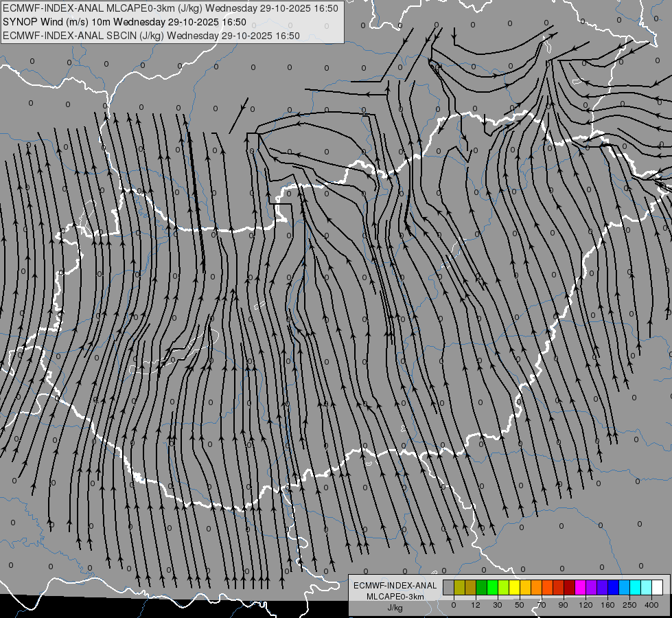
Task: Click the legend label ECMWF-INDEX-ANAL
Action: tap(395, 586)
